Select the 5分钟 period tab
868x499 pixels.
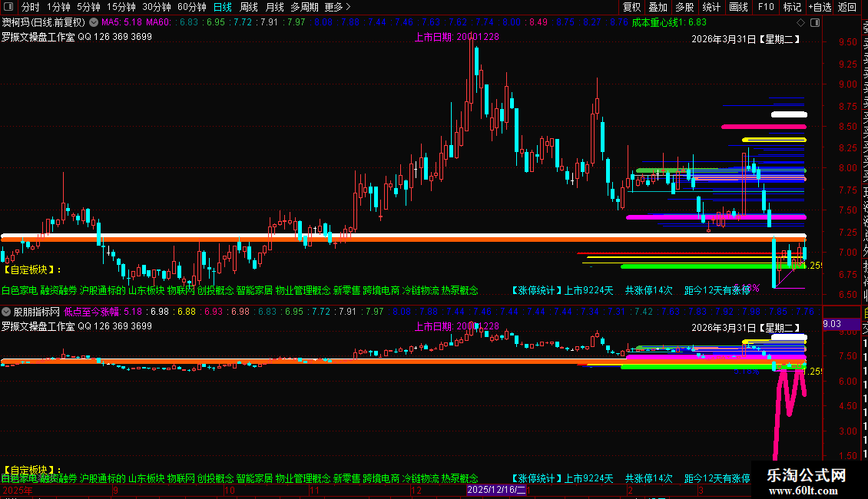click(x=88, y=7)
